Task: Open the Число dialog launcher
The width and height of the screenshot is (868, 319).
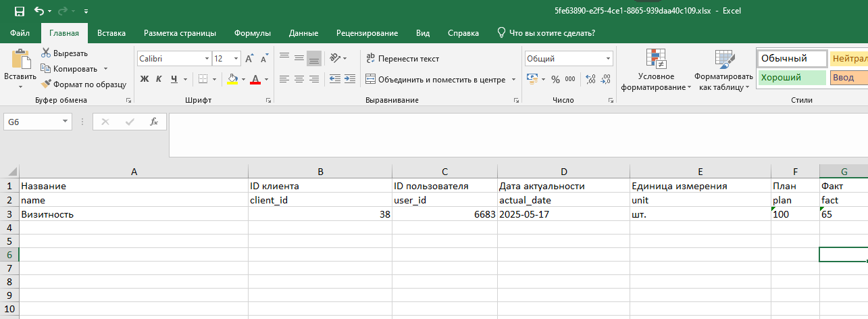Action: [612, 100]
